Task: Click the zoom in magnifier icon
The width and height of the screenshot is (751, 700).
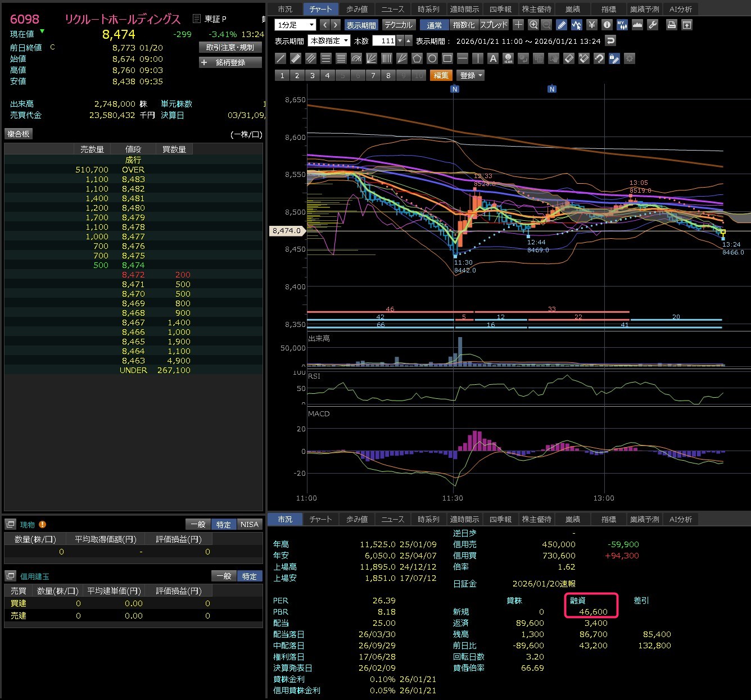Action: 533,25
